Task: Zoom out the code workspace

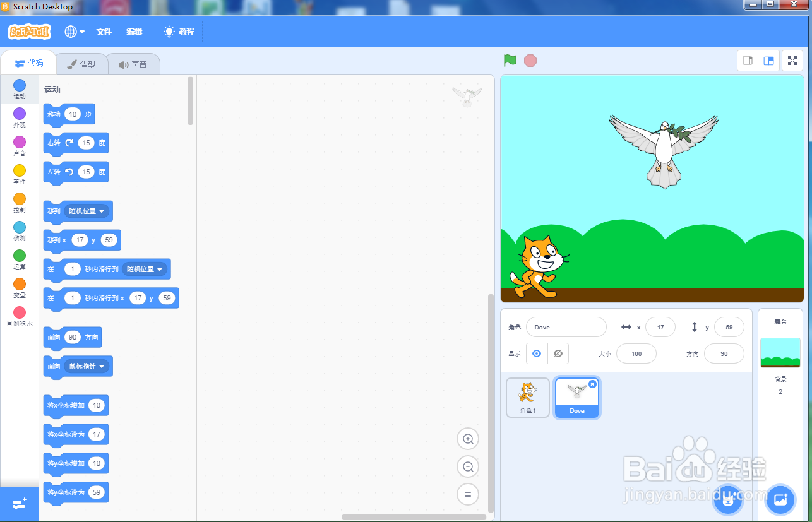Action: [468, 466]
